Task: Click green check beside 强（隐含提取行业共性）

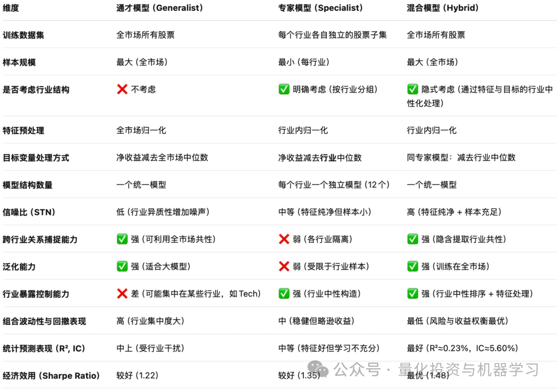Action: (x=413, y=239)
